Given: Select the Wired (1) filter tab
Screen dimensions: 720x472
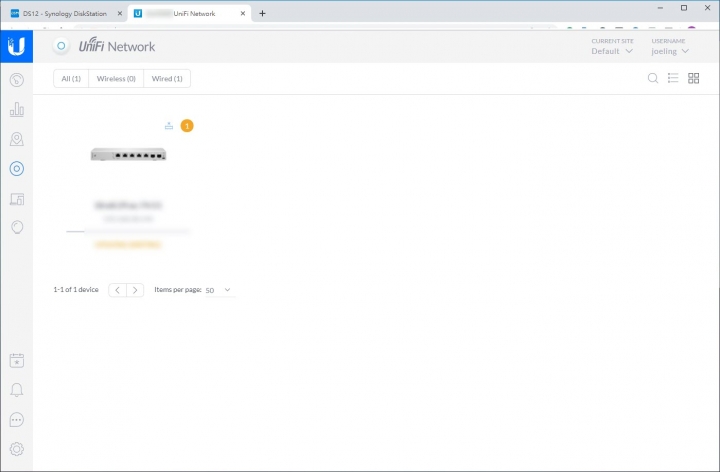Looking at the screenshot, I should 167,79.
